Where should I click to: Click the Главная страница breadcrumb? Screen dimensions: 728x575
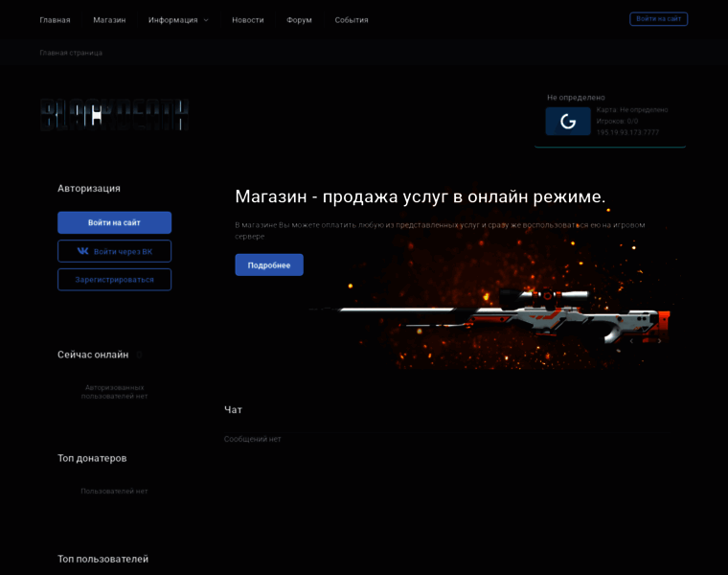[x=71, y=53]
